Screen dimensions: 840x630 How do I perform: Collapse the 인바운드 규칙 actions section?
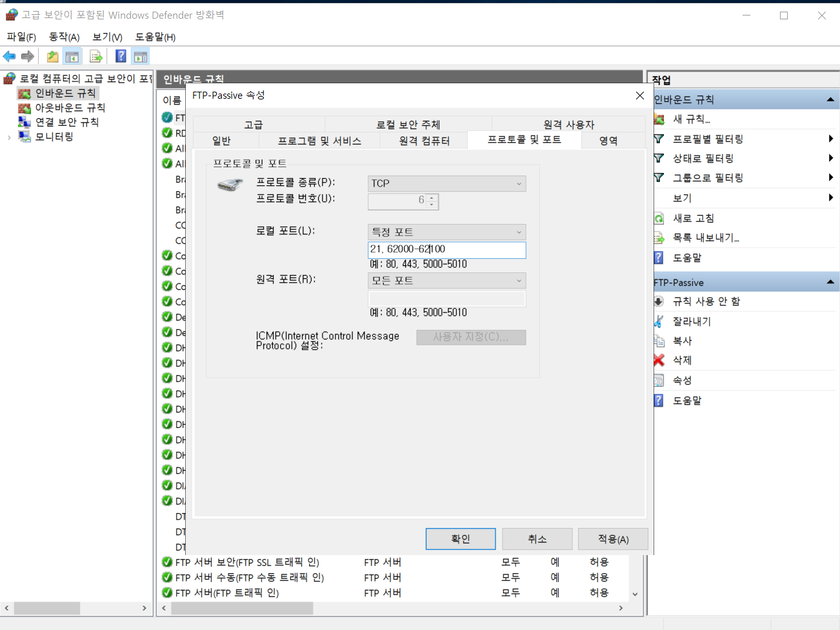pyautogui.click(x=830, y=100)
